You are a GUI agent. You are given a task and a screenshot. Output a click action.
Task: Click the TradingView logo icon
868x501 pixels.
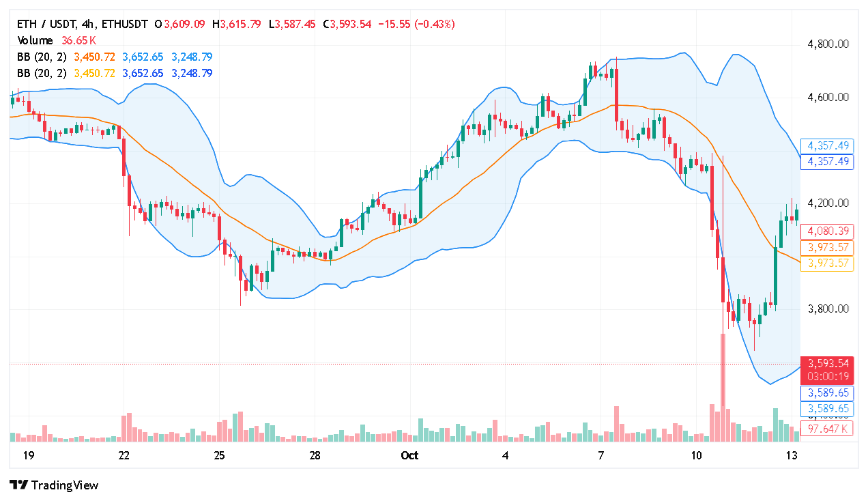(x=19, y=485)
